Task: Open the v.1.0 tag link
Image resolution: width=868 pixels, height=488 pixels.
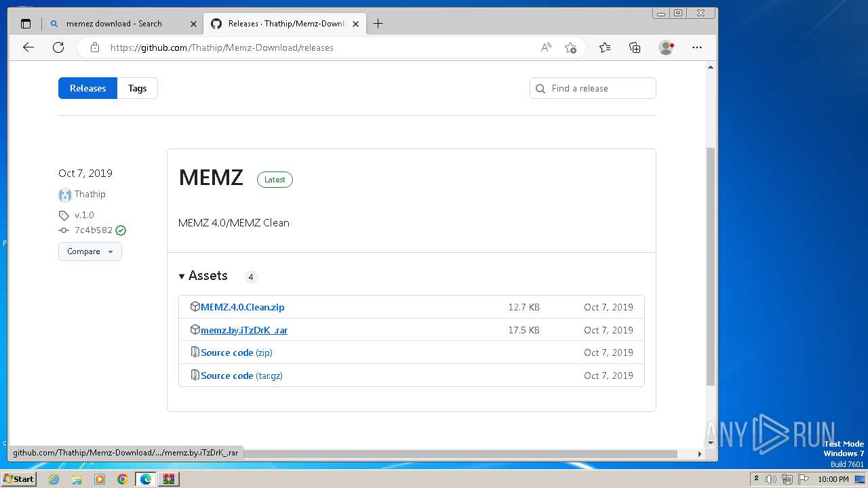Action: click(x=84, y=215)
